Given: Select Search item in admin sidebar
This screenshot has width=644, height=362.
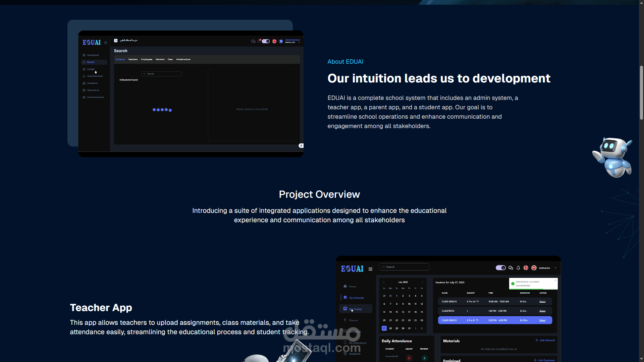Looking at the screenshot, I should pyautogui.click(x=94, y=62).
